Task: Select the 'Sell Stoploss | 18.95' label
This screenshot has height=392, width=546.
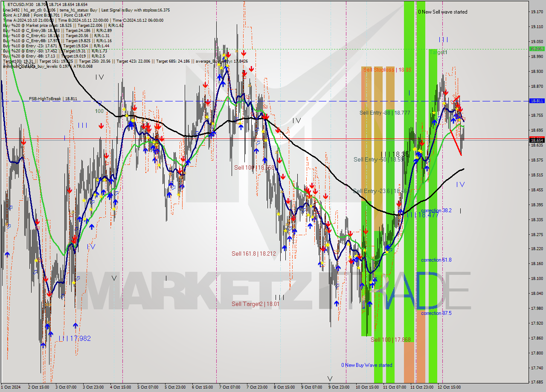Action: (x=387, y=69)
